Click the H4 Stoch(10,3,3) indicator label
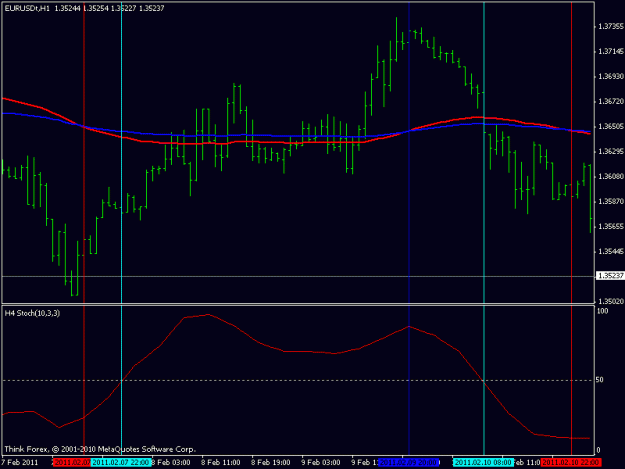 tap(32, 313)
